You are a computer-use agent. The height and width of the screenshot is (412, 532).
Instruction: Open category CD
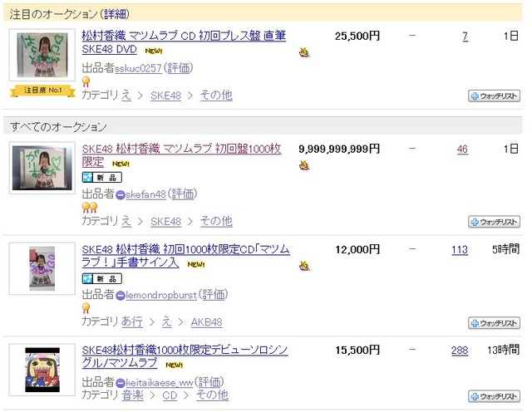[x=170, y=395]
